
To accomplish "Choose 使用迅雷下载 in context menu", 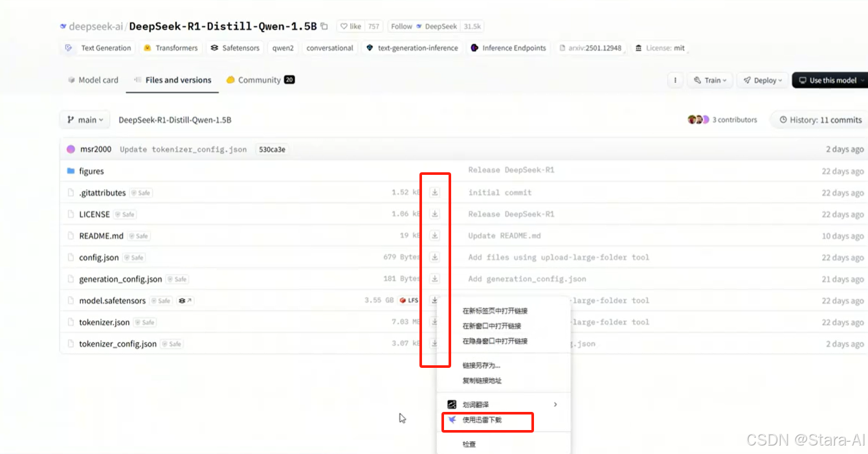I will tap(482, 420).
